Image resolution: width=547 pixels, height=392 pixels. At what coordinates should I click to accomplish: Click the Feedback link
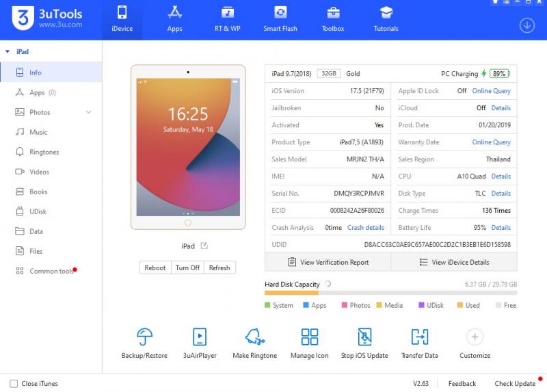tap(462, 384)
